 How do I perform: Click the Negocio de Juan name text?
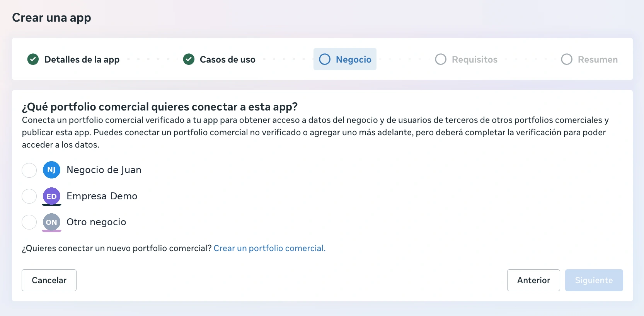(x=104, y=170)
